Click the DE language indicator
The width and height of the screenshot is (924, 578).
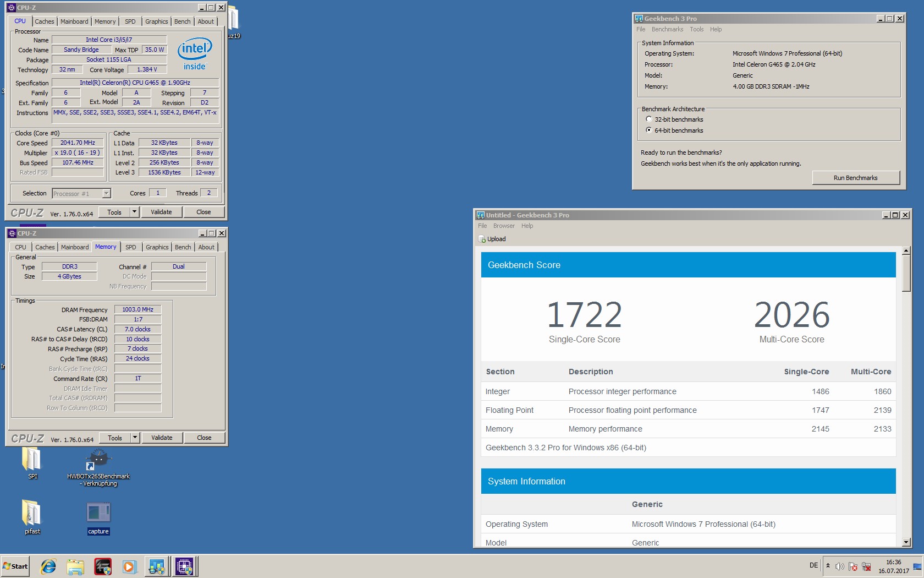813,565
